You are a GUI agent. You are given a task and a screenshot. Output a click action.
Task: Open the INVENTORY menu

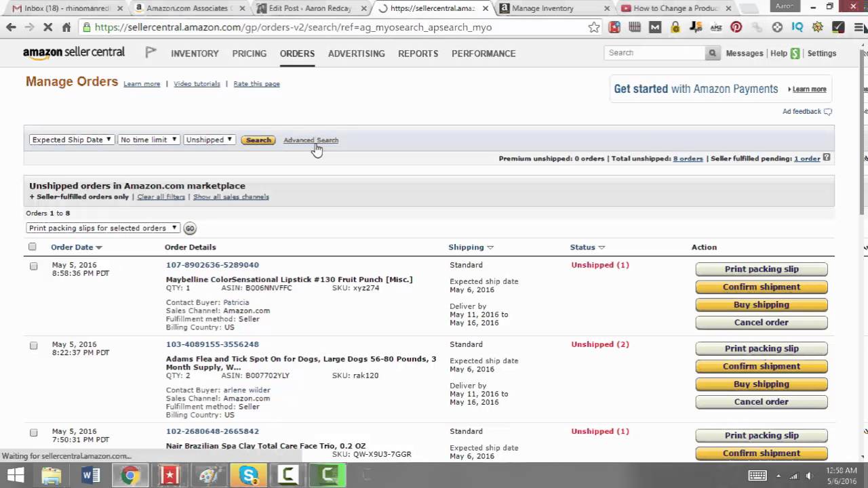click(195, 54)
